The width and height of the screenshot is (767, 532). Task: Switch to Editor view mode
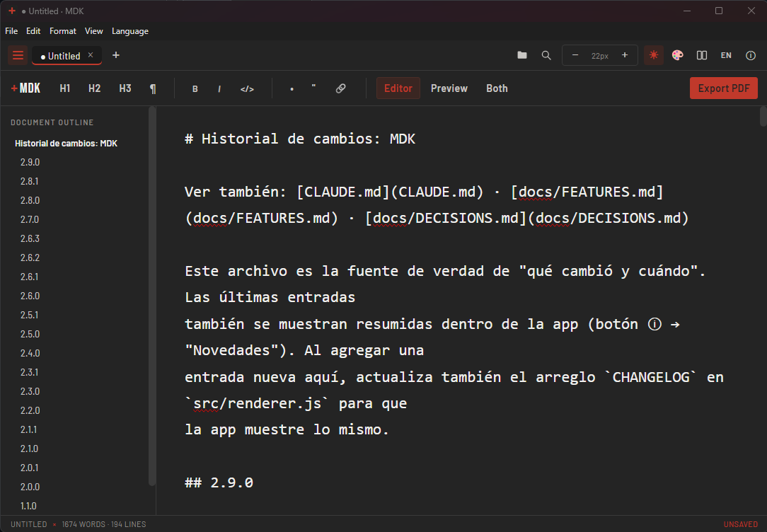tap(398, 88)
